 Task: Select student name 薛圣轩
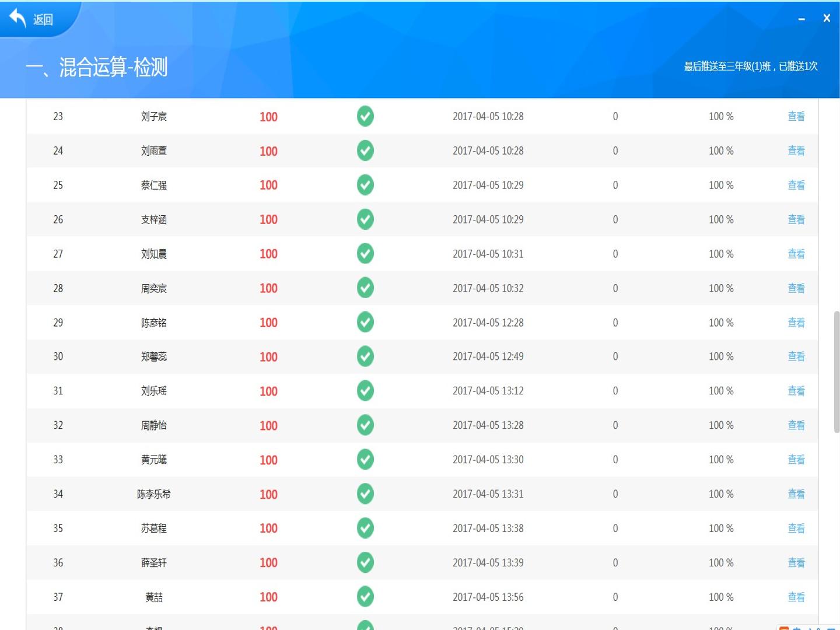(154, 563)
